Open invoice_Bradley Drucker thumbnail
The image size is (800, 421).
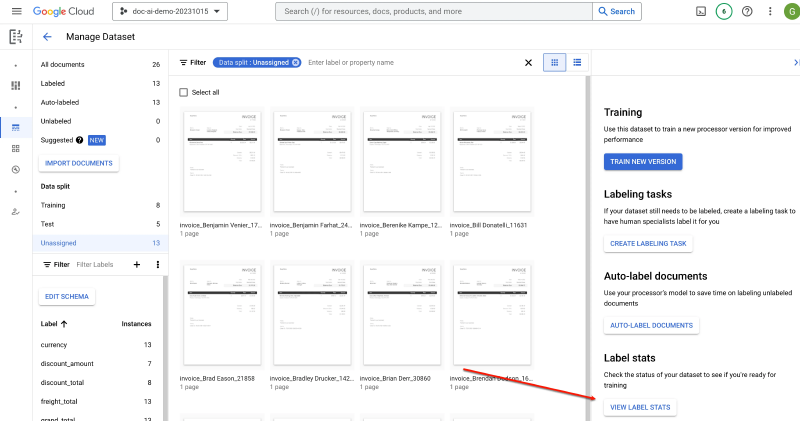coord(312,314)
